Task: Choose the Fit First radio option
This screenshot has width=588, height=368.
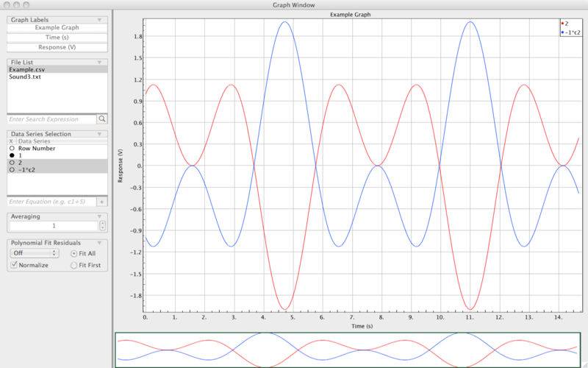Action: pyautogui.click(x=73, y=265)
